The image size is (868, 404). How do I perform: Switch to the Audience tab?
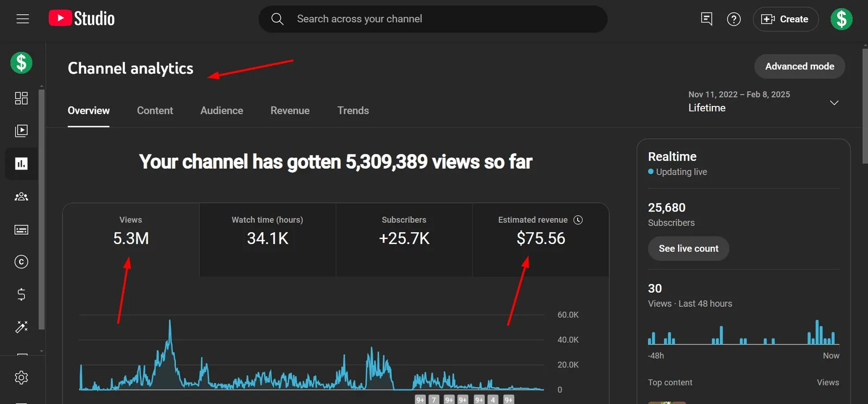pos(221,111)
